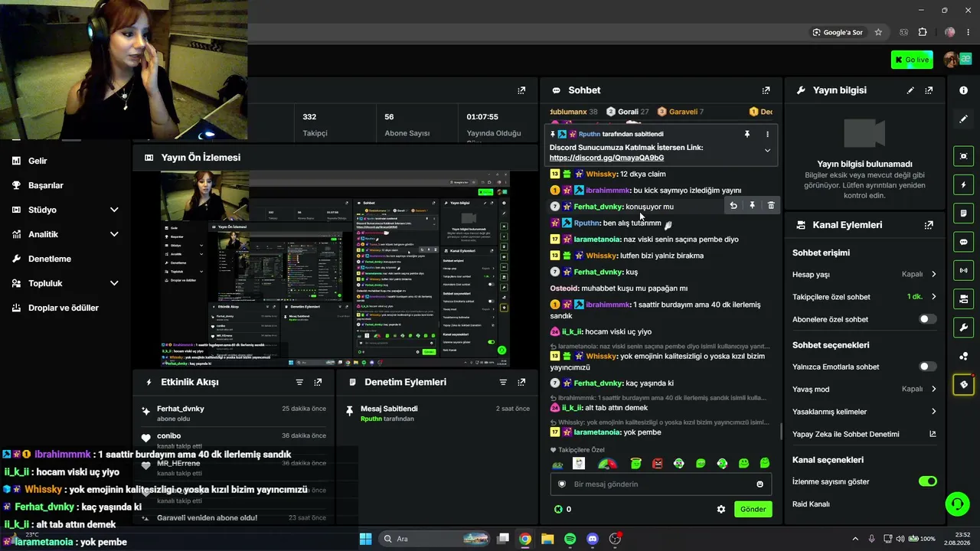
Task: Unpin the pinned Discord message
Action: [x=747, y=134]
